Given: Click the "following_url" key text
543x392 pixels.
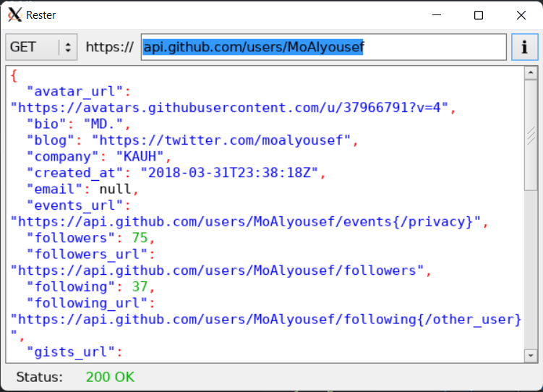Looking at the screenshot, I should (x=87, y=303).
